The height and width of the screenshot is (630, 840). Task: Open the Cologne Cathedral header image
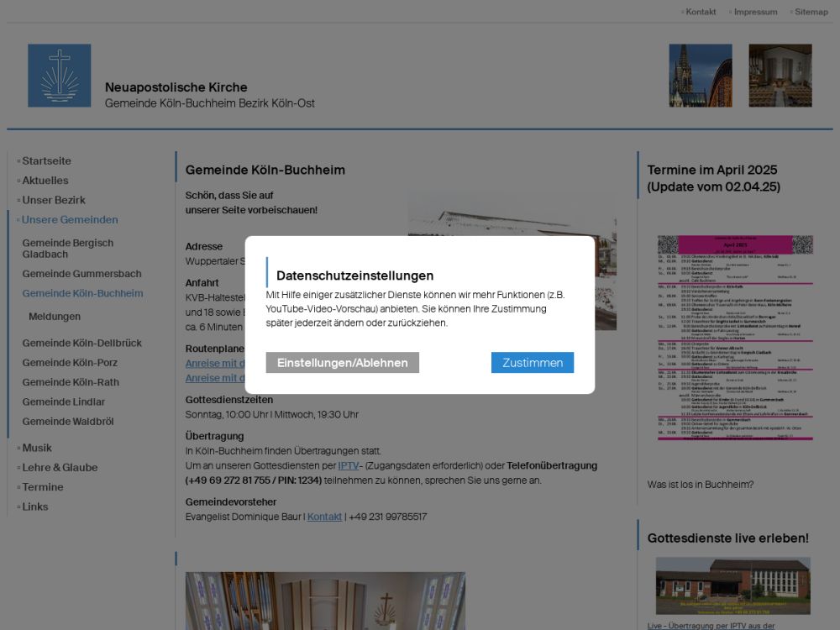[700, 76]
